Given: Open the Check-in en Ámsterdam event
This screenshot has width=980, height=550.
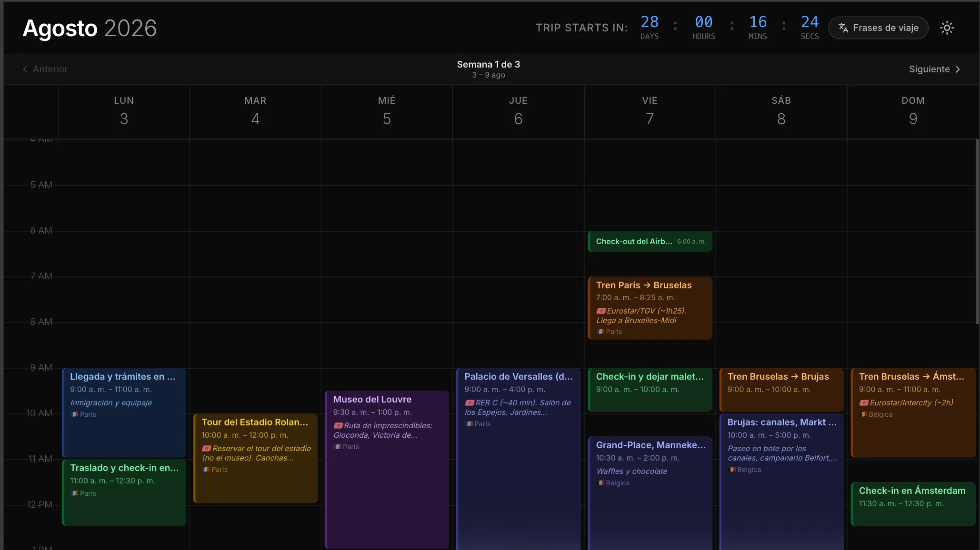Looking at the screenshot, I should [913, 504].
